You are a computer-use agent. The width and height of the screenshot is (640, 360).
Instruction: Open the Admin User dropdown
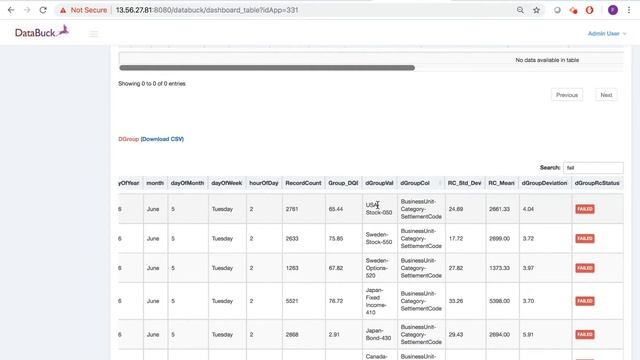[607, 33]
